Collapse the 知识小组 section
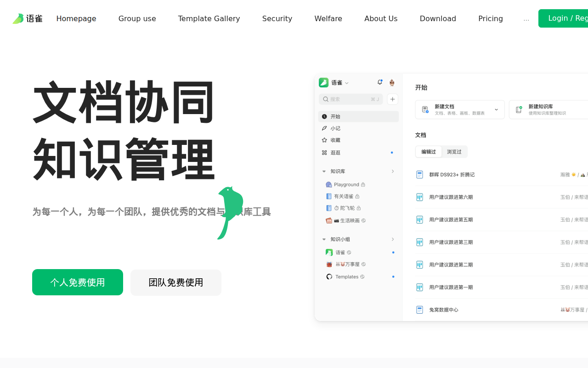This screenshot has height=368, width=588. coord(324,239)
